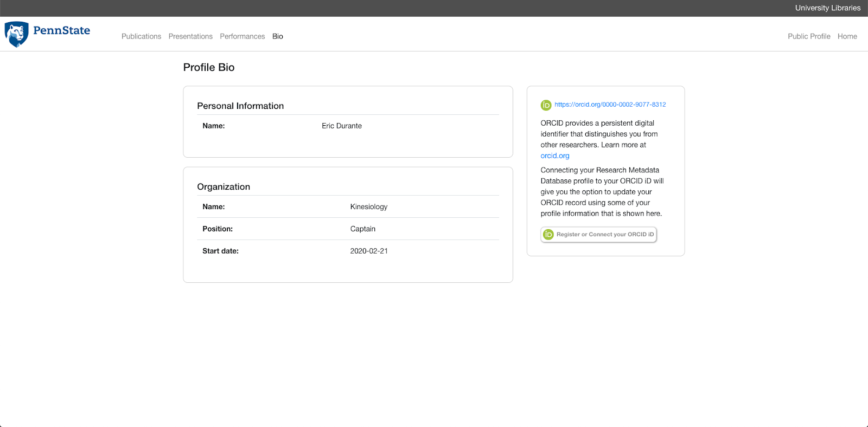Open the ORCID 0000-0002-9077-8312 URL

pos(610,105)
